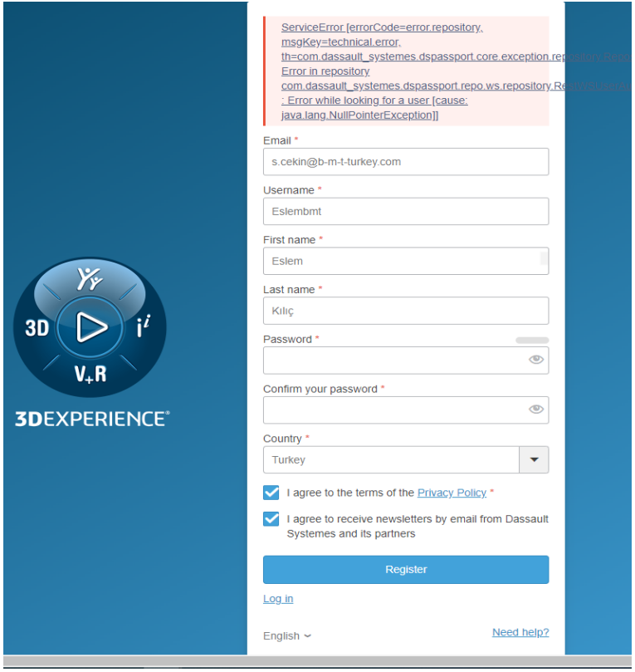Viewport: 635px width, 672px height.
Task: Focus the Email input field
Action: tap(406, 162)
